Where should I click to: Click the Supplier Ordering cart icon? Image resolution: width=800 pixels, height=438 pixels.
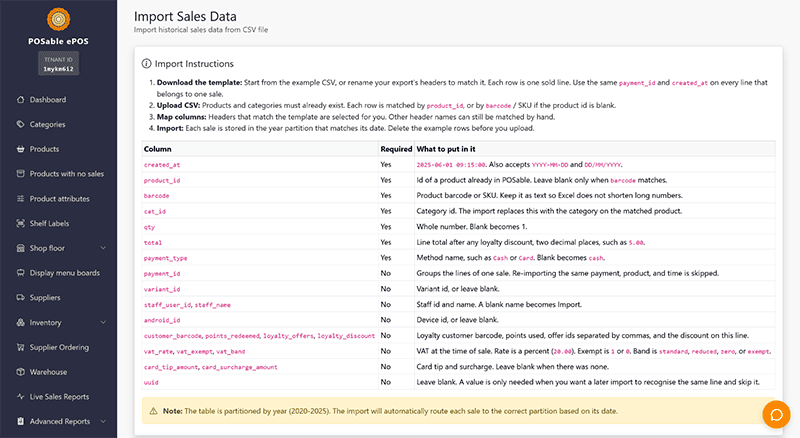[20, 347]
